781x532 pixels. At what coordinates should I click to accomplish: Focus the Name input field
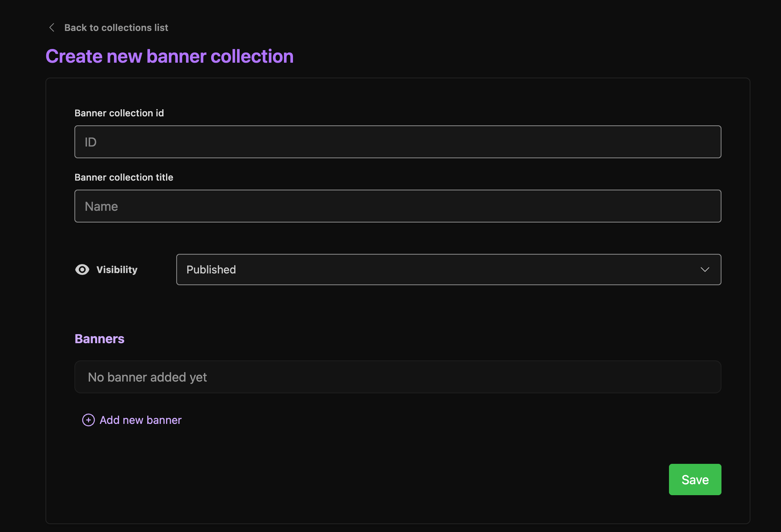398,206
